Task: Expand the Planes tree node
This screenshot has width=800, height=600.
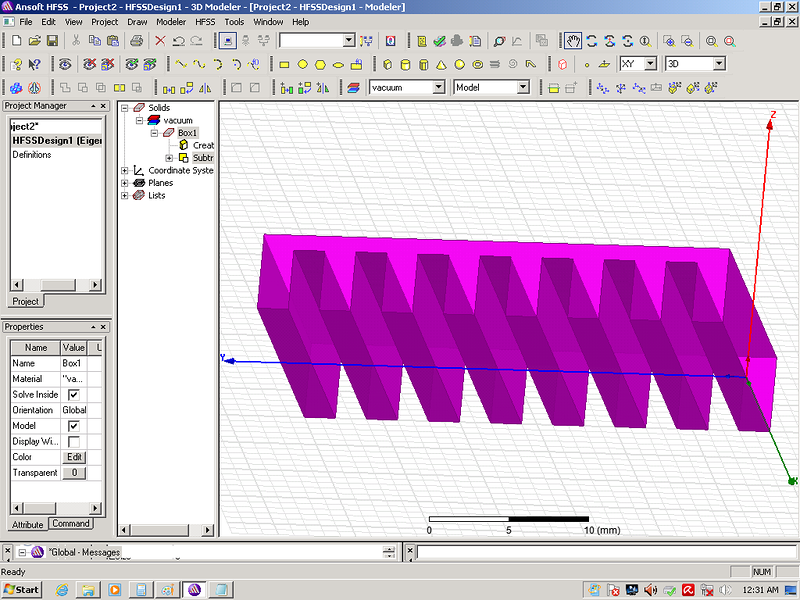Action: [125, 183]
